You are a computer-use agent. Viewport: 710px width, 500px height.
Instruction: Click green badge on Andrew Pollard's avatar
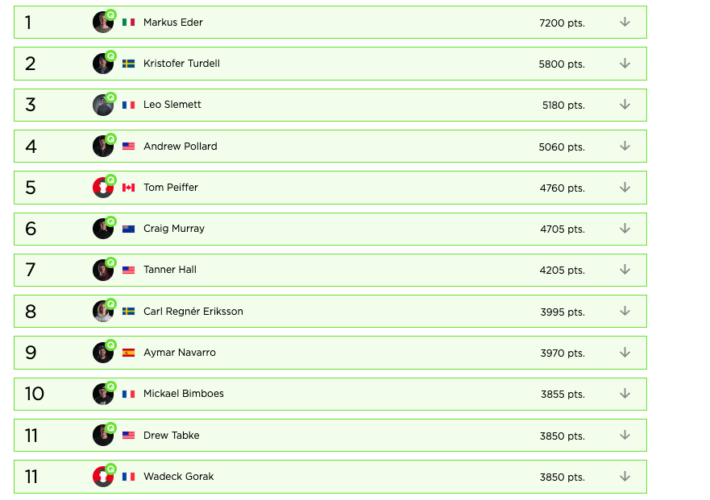click(111, 139)
